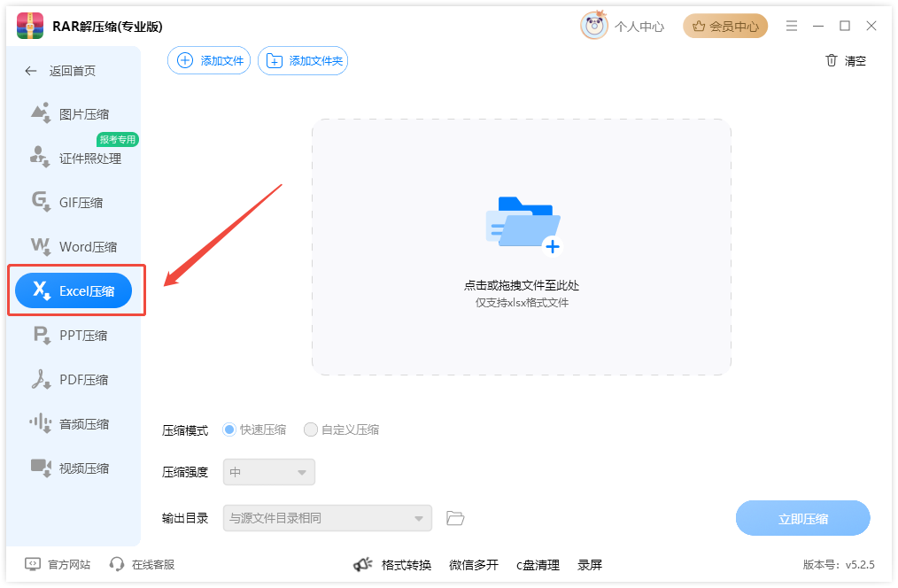Click the 添加文件 button
The width and height of the screenshot is (898, 588).
click(209, 61)
